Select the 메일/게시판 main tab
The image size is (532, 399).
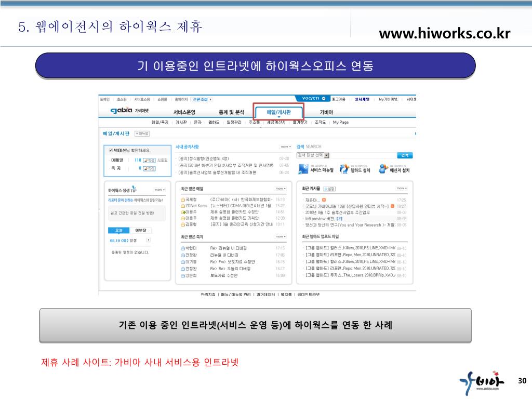278,112
